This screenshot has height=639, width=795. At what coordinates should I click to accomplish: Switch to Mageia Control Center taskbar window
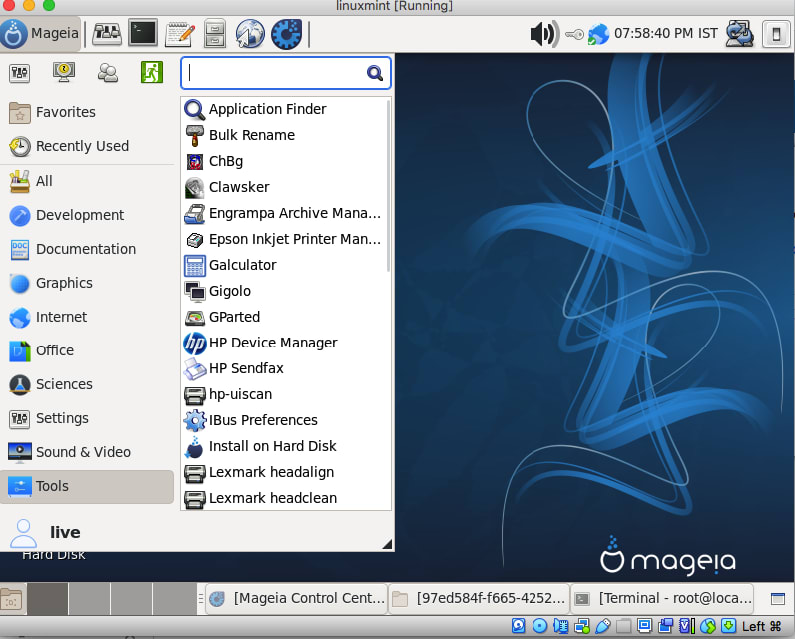(297, 599)
